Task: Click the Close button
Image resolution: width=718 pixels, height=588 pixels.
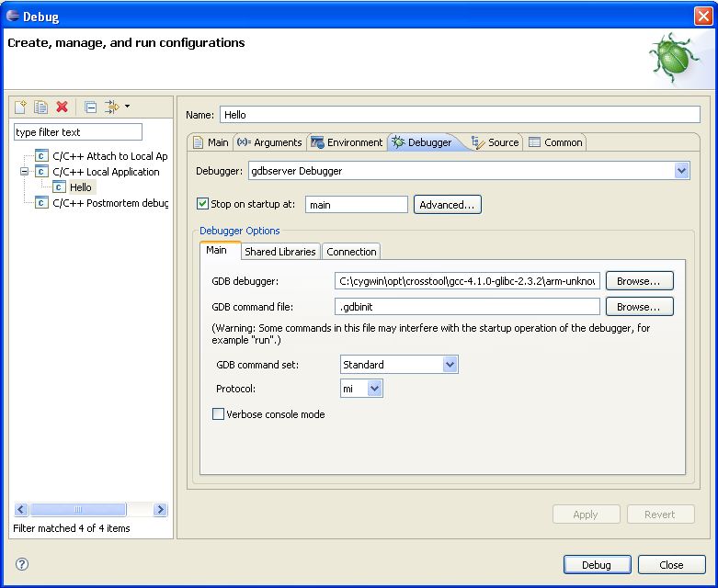Action: pyautogui.click(x=672, y=565)
